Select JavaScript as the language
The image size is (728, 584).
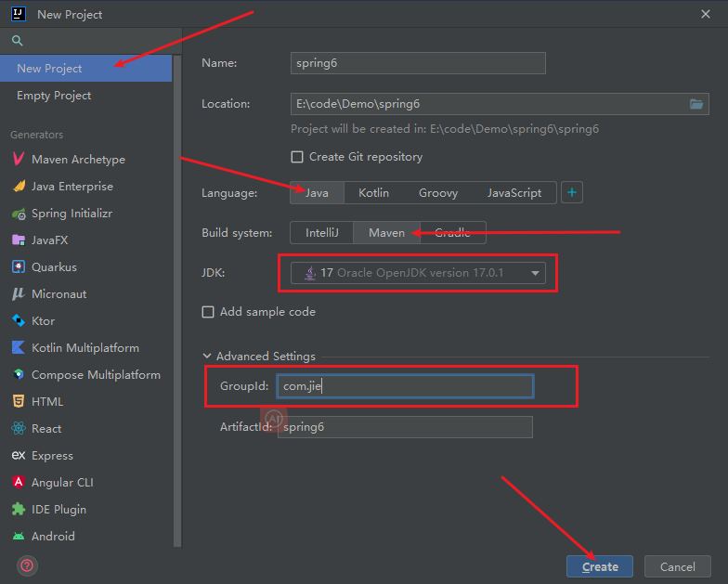[514, 193]
